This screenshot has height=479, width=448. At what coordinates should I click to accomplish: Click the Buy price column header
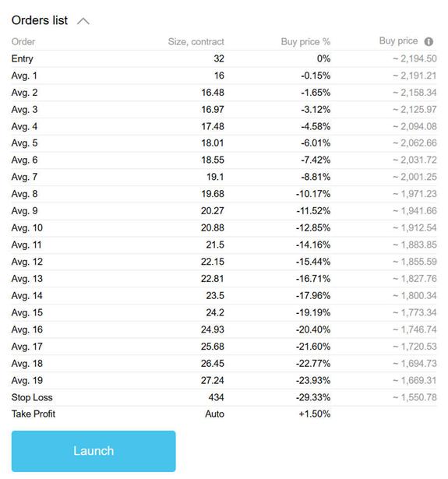tap(398, 41)
